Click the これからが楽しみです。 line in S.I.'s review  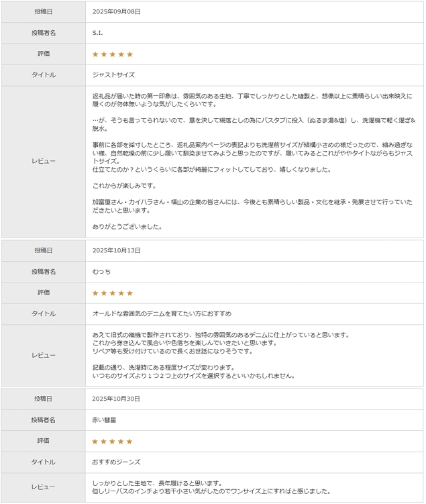(124, 185)
